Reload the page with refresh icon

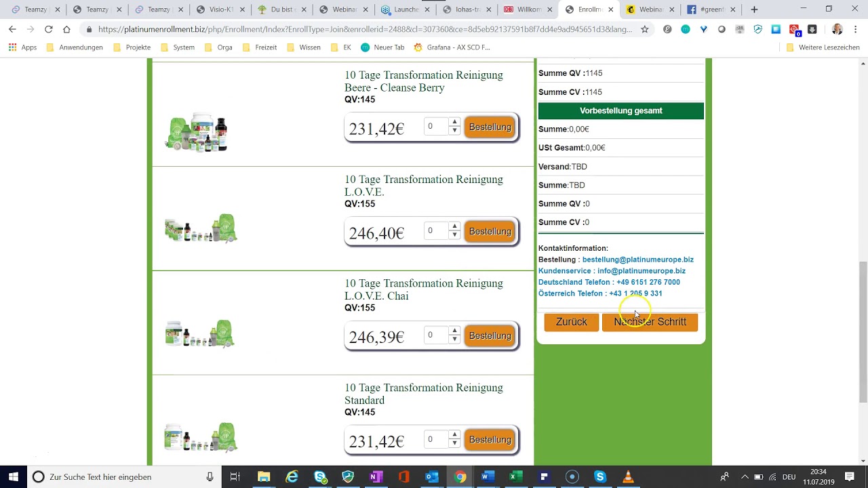click(48, 29)
